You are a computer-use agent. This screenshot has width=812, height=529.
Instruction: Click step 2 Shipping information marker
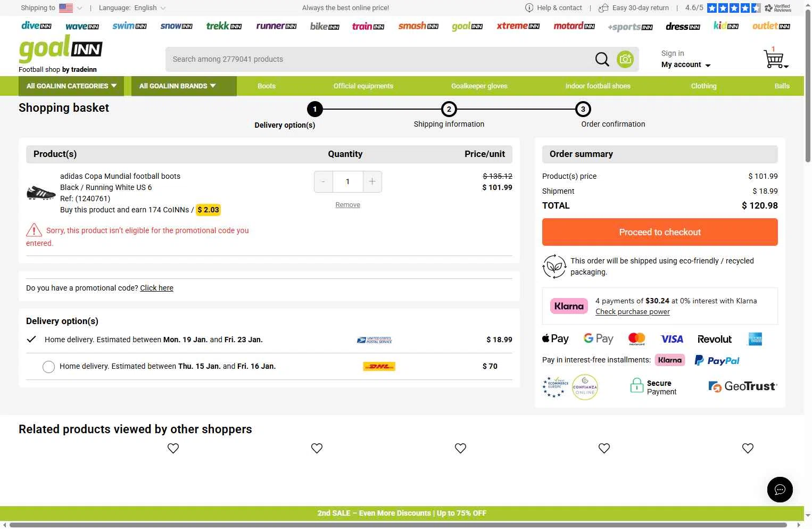(449, 109)
